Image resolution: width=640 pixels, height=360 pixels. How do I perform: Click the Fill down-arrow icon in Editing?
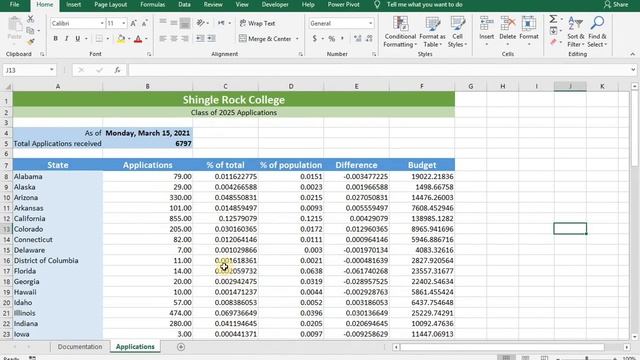point(553,31)
